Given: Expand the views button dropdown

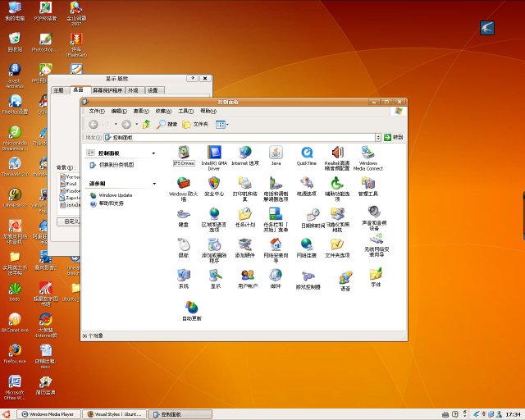Looking at the screenshot, I should [226, 124].
